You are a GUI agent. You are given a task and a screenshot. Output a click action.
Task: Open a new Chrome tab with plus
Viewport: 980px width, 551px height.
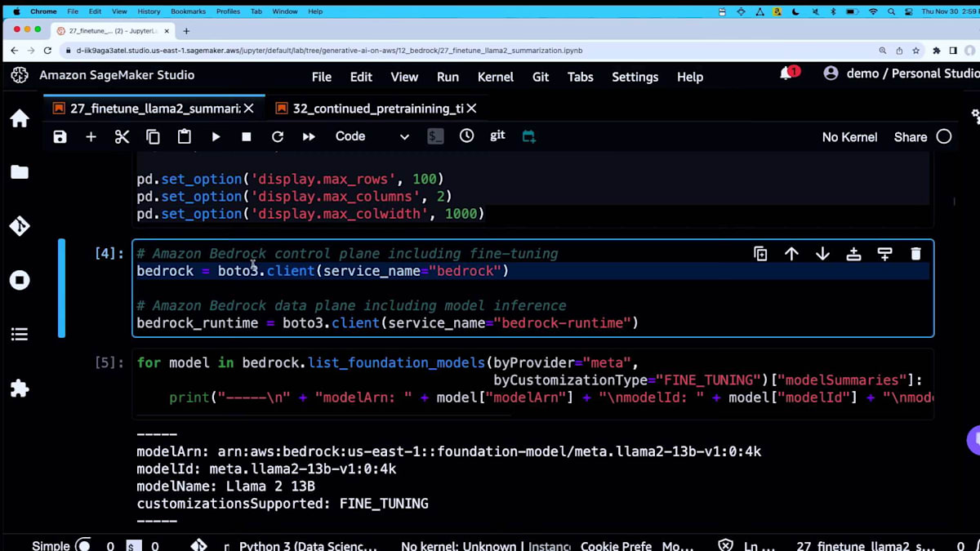(186, 30)
